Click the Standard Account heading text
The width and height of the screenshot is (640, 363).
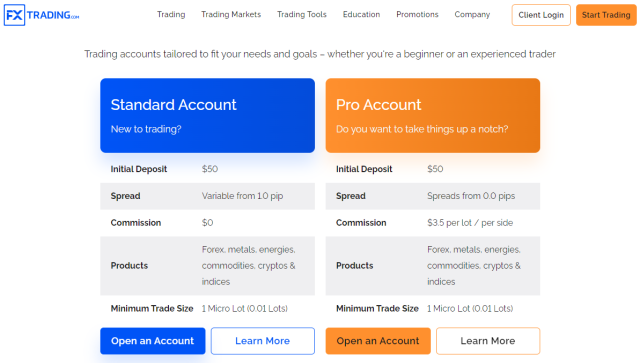[x=173, y=105]
